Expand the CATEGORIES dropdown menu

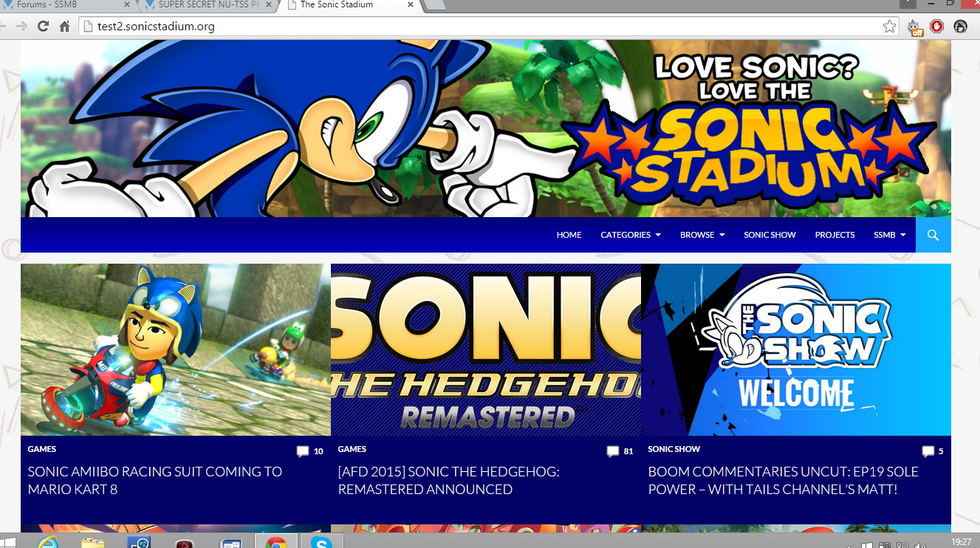click(x=631, y=235)
